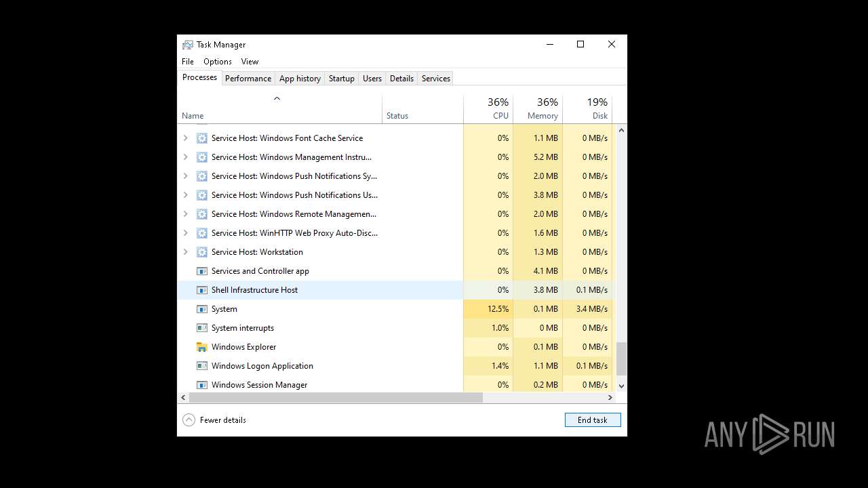Viewport: 868px width, 488px height.
Task: Click the 1.4% CPU value for Windows Logon
Action: pyautogui.click(x=500, y=366)
